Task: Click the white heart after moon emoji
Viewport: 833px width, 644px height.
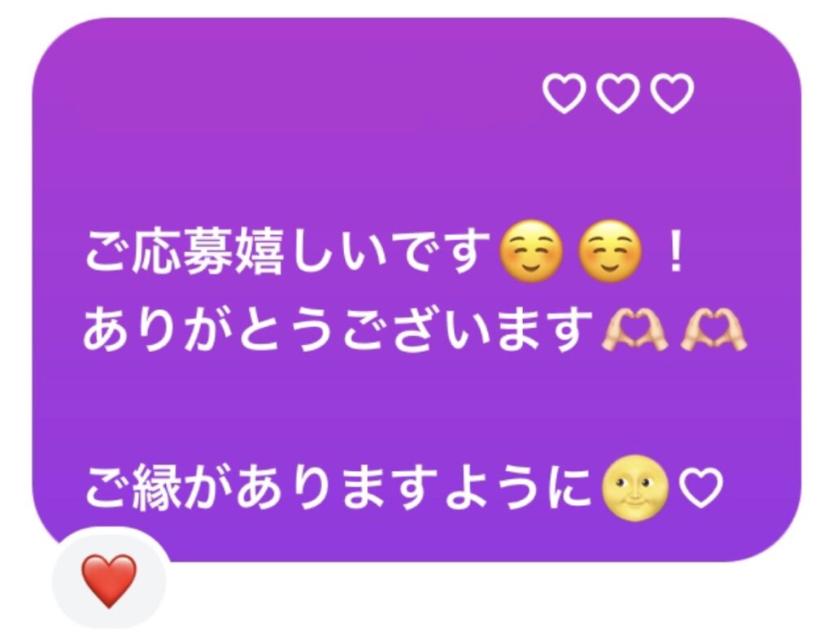Action: (x=700, y=488)
